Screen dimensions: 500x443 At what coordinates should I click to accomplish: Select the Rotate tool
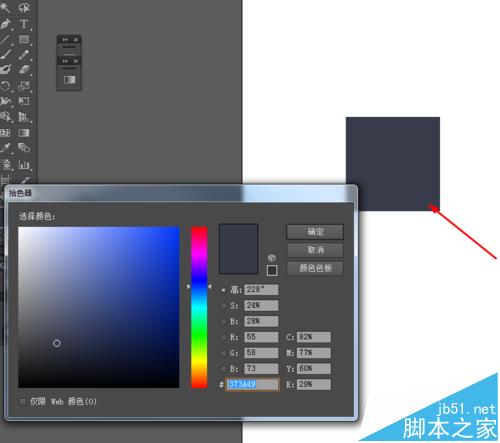click(x=6, y=86)
